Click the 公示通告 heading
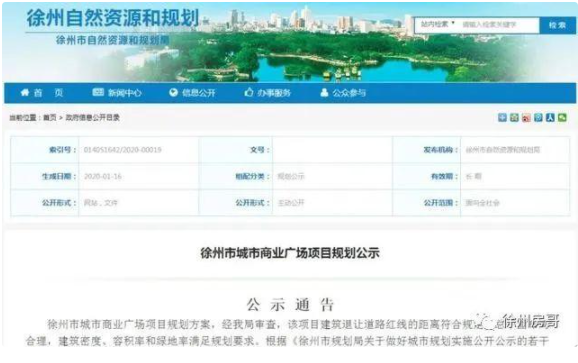 tap(290, 305)
